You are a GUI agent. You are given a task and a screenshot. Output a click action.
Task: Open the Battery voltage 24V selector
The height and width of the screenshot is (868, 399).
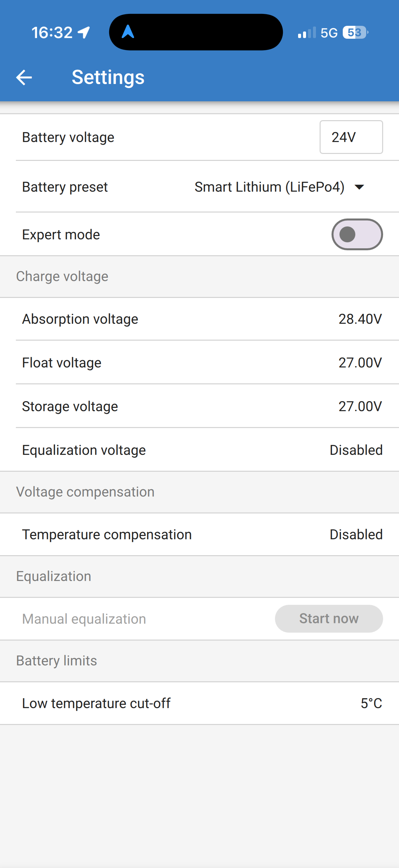(351, 137)
